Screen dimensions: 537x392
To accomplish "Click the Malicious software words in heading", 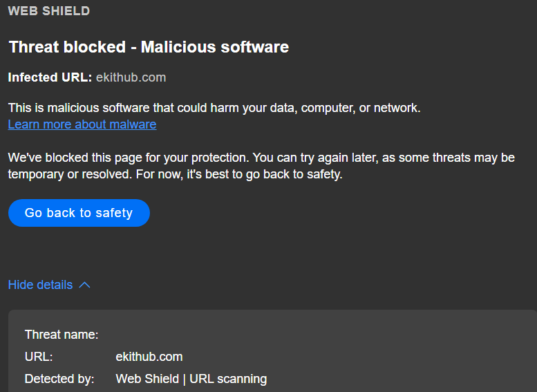I will [214, 47].
